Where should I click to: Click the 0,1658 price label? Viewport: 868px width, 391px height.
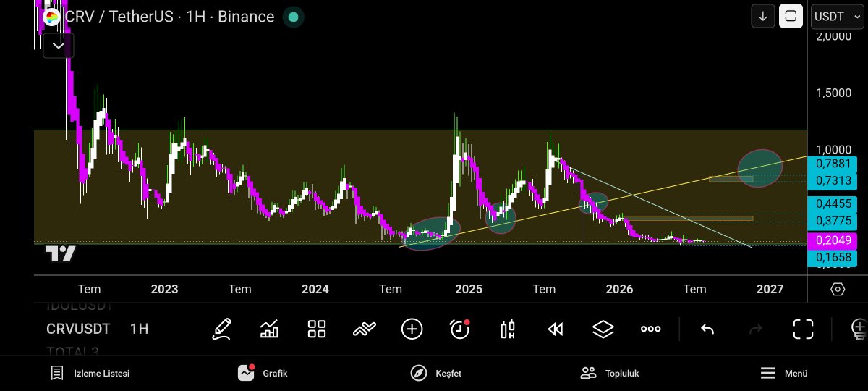point(833,257)
